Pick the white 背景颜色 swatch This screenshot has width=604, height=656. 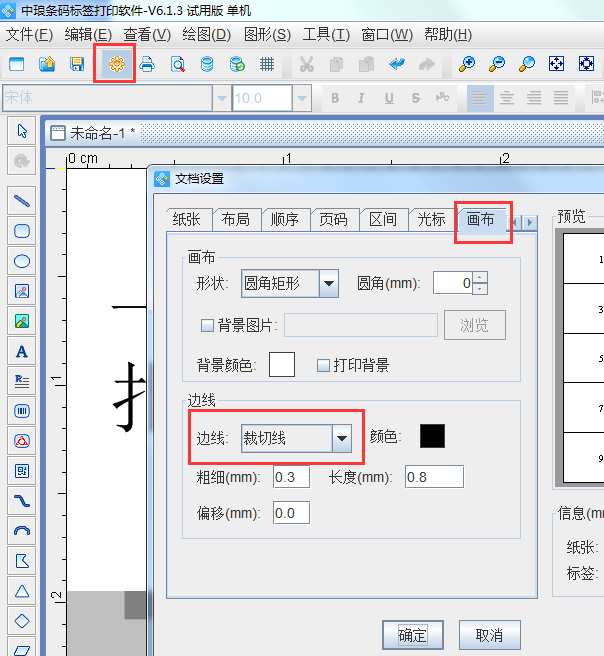282,364
